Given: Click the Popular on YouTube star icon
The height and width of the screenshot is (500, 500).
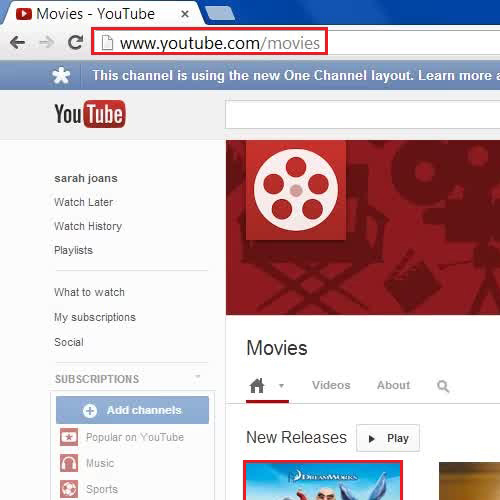Looking at the screenshot, I should [x=69, y=437].
